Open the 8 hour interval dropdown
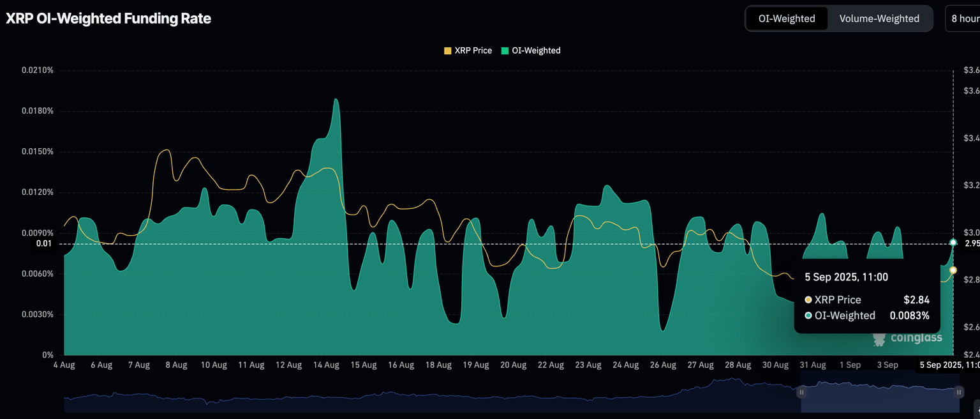 click(x=963, y=19)
